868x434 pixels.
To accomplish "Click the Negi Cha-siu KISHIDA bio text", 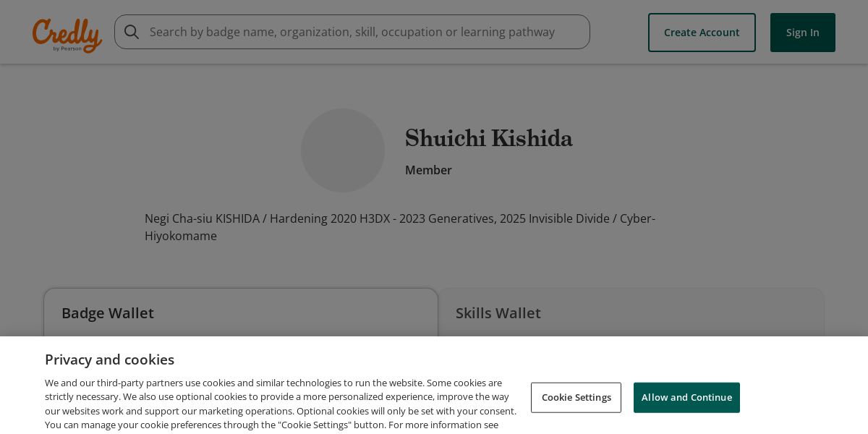I will point(202,218).
